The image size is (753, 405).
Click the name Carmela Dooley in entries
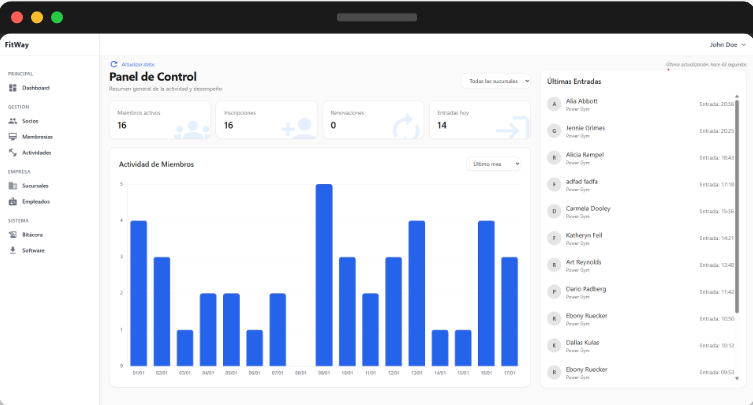pos(588,209)
